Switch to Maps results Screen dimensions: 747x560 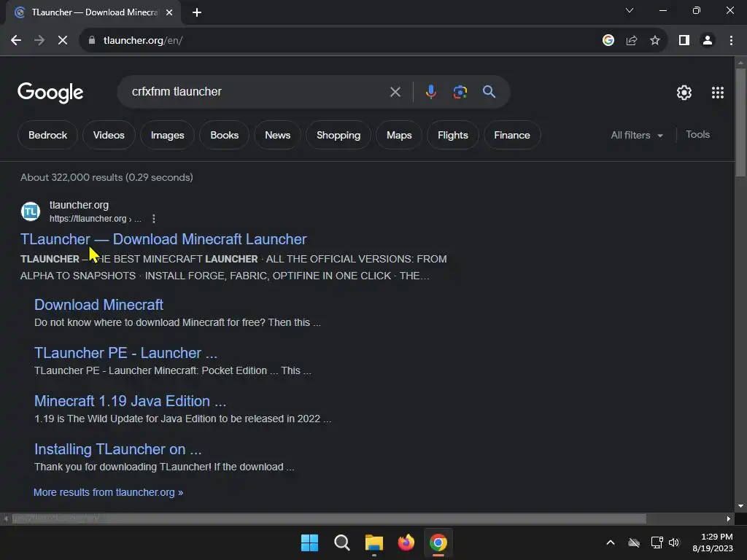click(399, 135)
